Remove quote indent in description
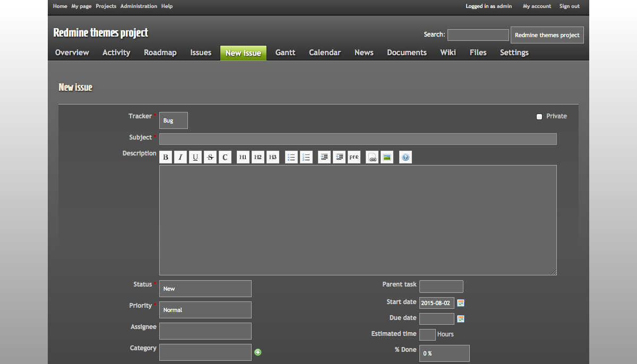Image resolution: width=637 pixels, height=364 pixels. pyautogui.click(x=339, y=157)
